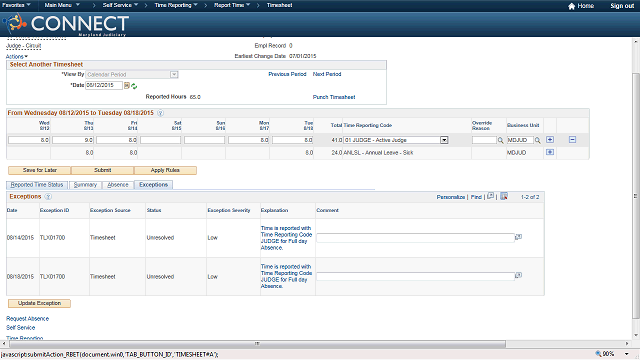Click the Thu 8/13 hours field

73,140
